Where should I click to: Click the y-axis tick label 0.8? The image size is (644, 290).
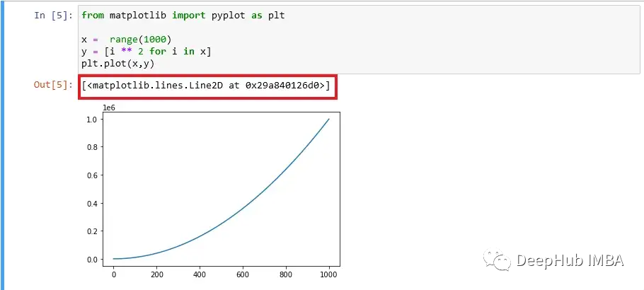point(93,147)
